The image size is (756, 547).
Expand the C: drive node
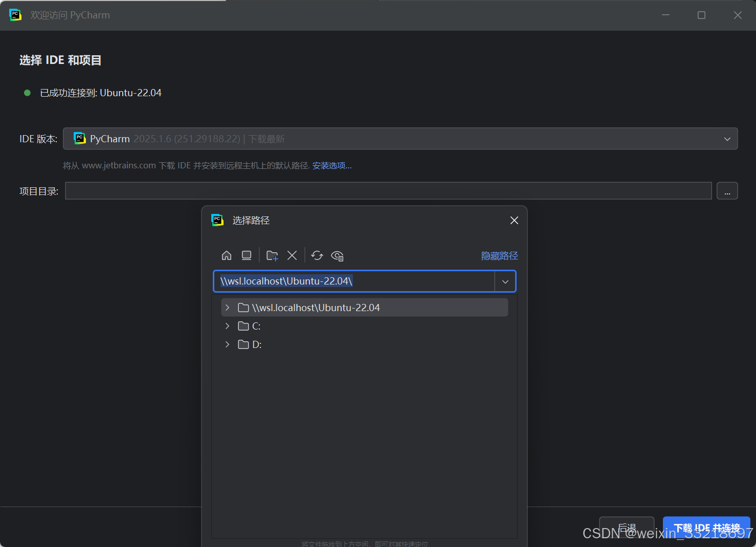pos(228,326)
